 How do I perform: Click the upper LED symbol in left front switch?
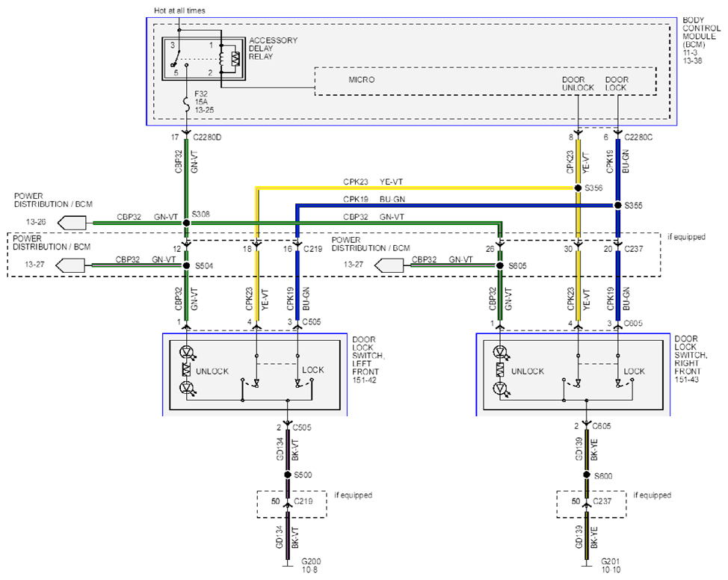(188, 353)
